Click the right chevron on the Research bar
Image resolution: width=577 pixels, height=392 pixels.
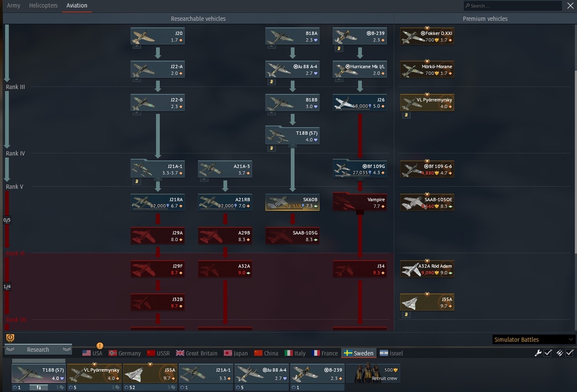pos(67,349)
